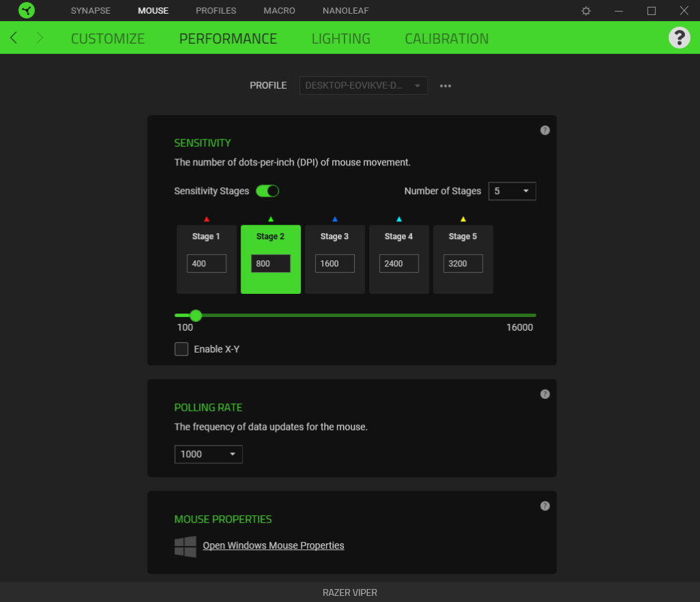The image size is (700, 602).
Task: Switch to the Synapse tab
Action: pyautogui.click(x=91, y=11)
